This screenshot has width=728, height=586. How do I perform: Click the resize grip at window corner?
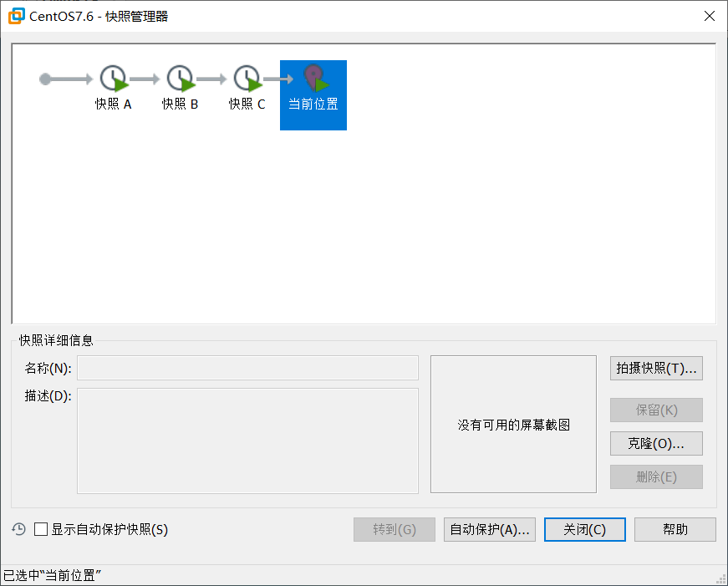(721, 579)
